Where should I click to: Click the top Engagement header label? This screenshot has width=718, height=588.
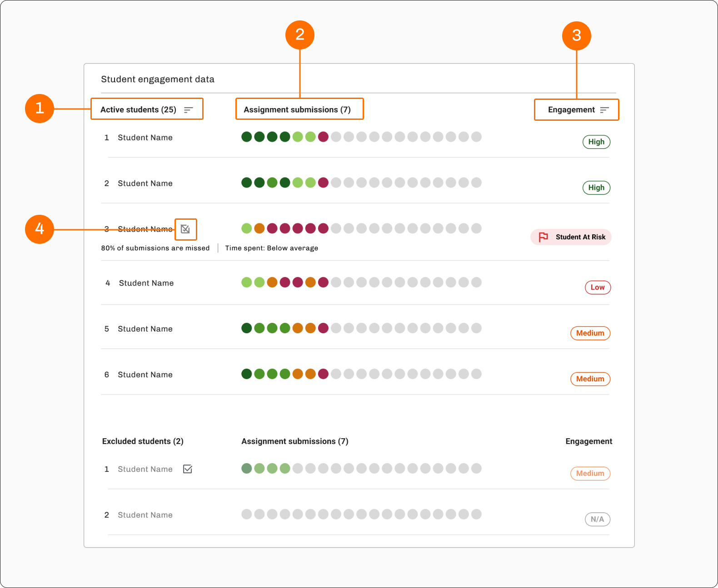571,109
